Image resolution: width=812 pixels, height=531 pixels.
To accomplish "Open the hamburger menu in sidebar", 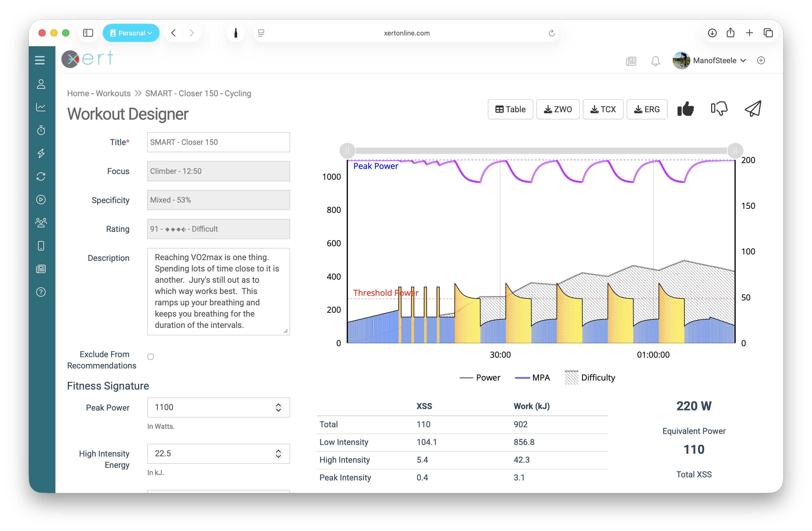I will click(40, 60).
